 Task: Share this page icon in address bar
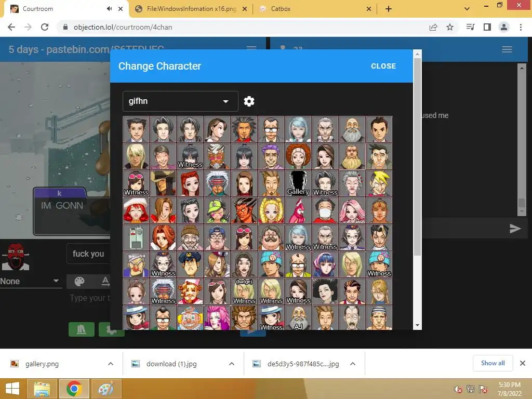coord(433,27)
